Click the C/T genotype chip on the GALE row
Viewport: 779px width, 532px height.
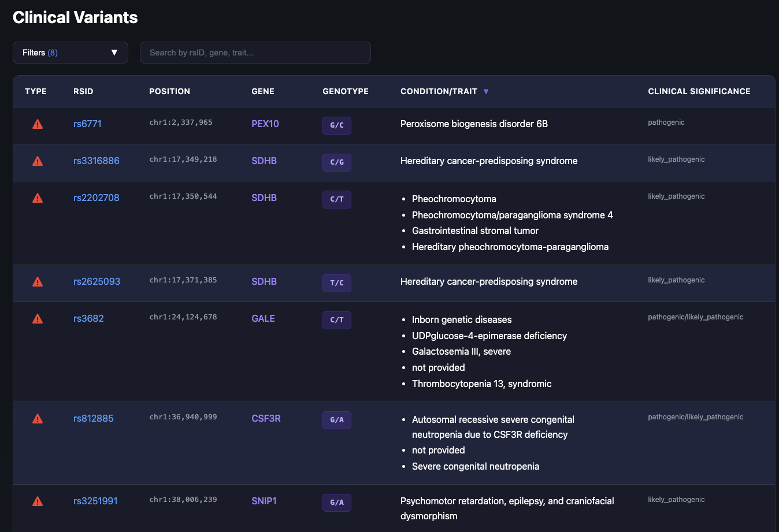(x=337, y=320)
